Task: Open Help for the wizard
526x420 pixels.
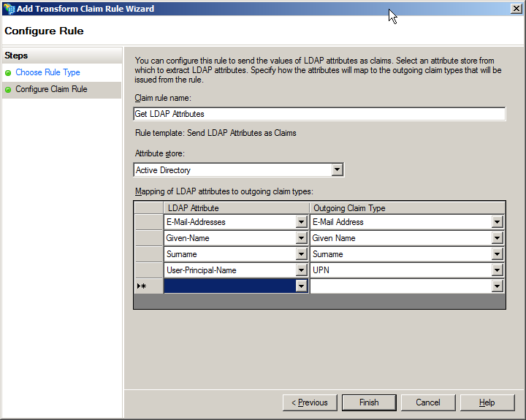Action: 487,402
